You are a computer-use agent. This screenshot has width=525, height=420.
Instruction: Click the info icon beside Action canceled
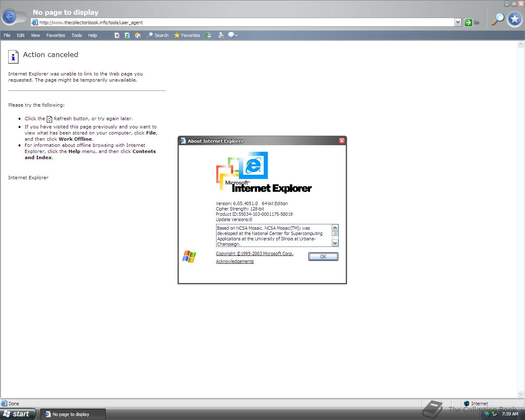pyautogui.click(x=14, y=57)
